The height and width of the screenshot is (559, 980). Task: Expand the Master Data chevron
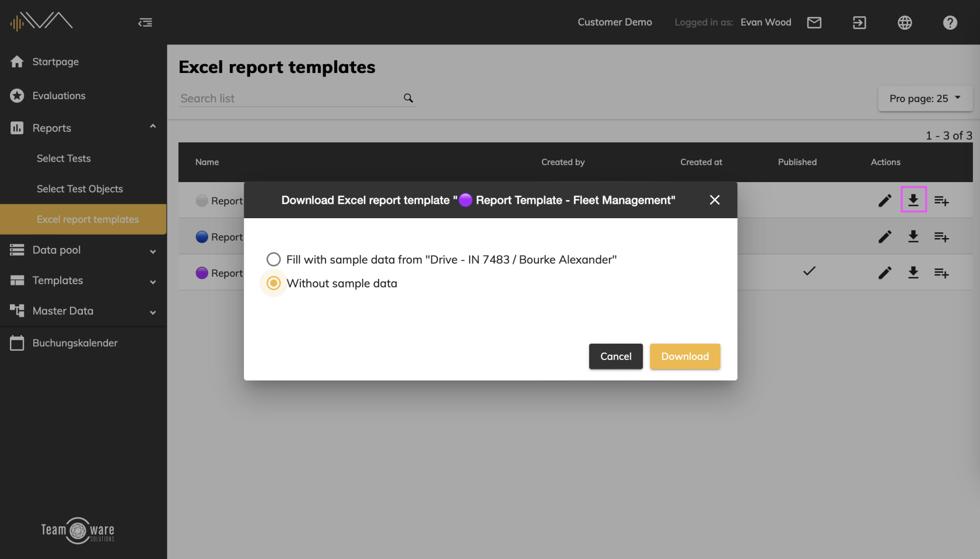[153, 312]
